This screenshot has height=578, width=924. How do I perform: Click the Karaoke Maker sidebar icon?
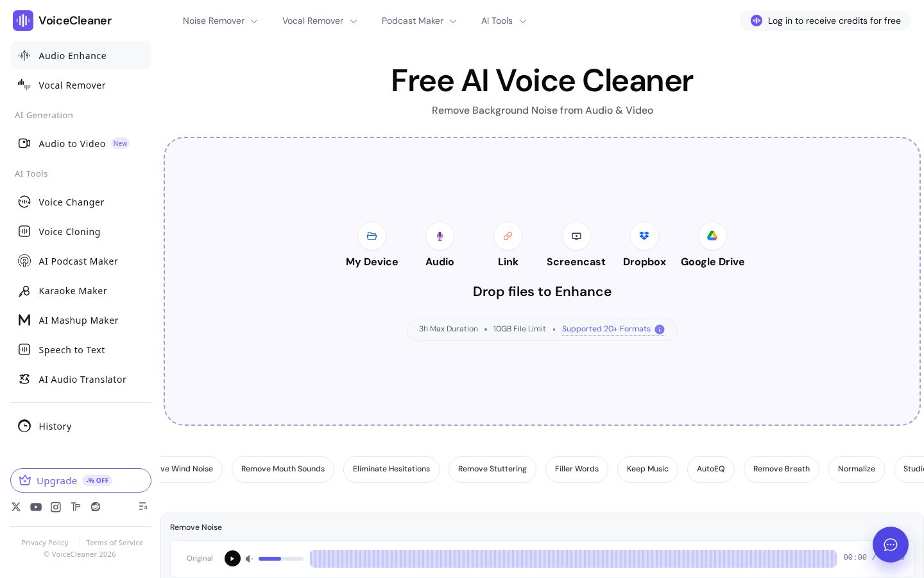(x=24, y=291)
